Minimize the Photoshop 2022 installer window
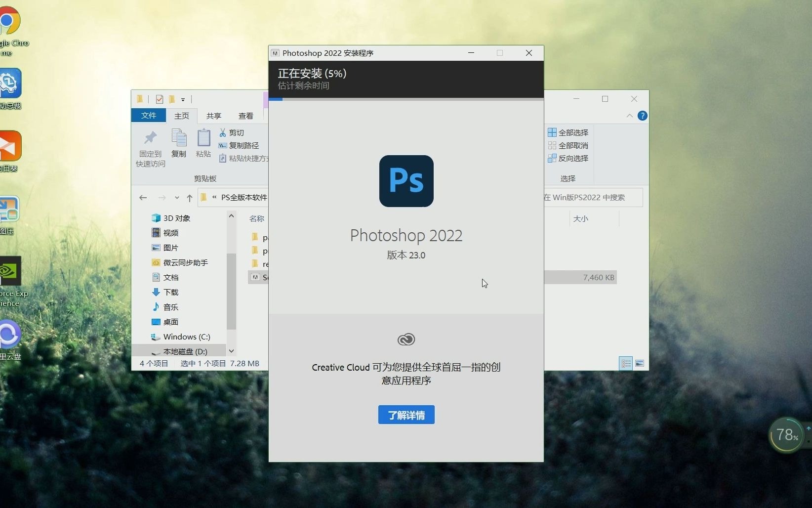The height and width of the screenshot is (508, 812). [471, 53]
